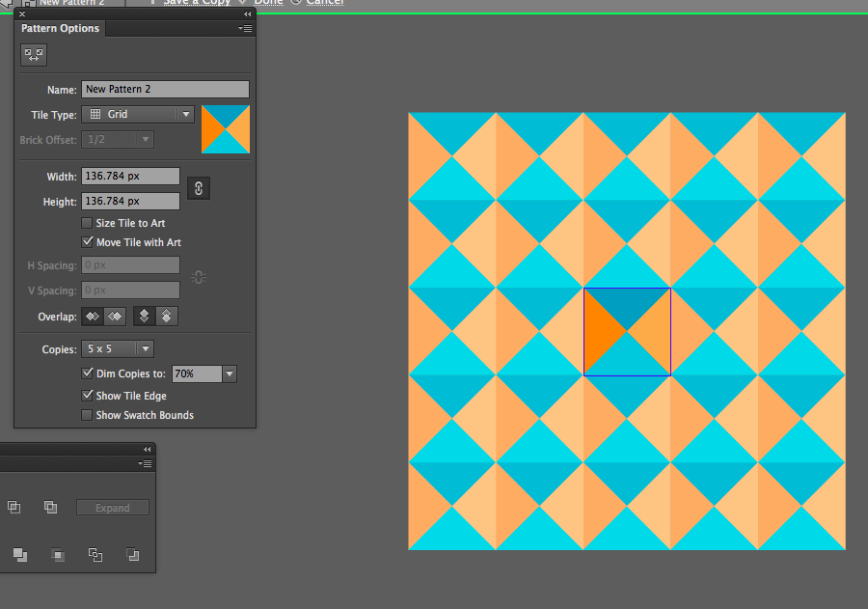The width and height of the screenshot is (868, 609).
Task: Toggle Show Tile Edge checkbox
Action: pyautogui.click(x=87, y=396)
